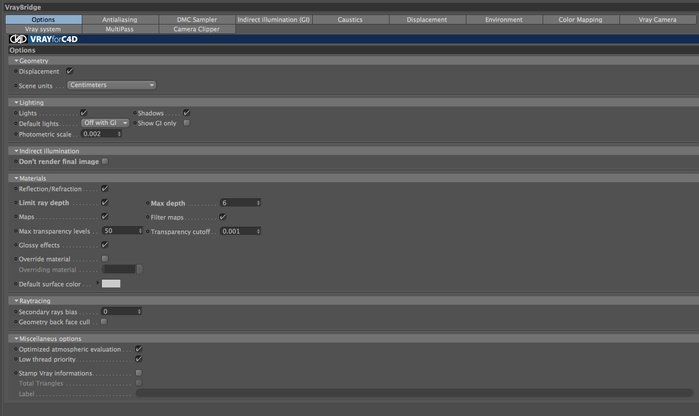Image resolution: width=699 pixels, height=416 pixels.
Task: Toggle Optimized atmospheric evaluation checkbox
Action: tap(139, 349)
